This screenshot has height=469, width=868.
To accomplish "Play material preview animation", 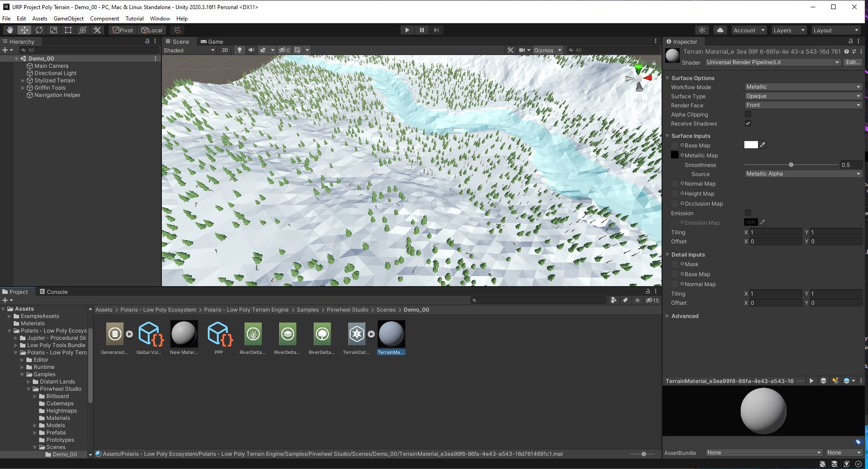I will (811, 381).
